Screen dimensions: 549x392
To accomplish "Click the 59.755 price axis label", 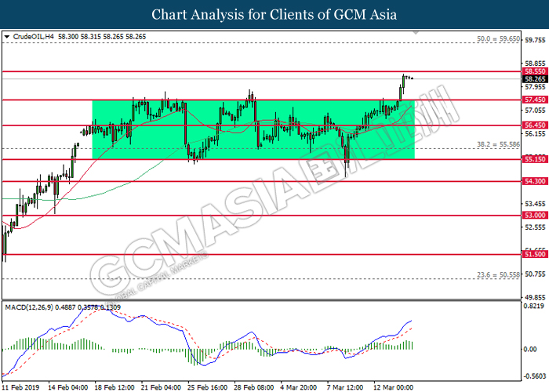I will pos(535,40).
